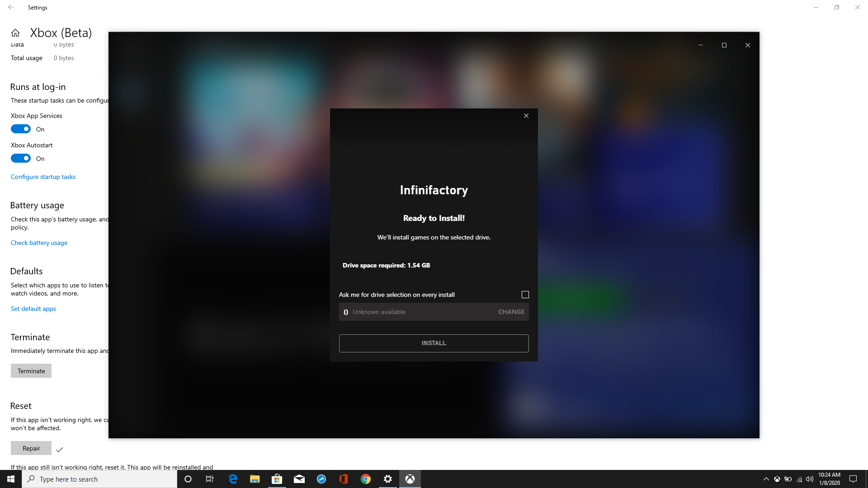Image resolution: width=868 pixels, height=488 pixels.
Task: Go to Settings home icon
Action: click(15, 33)
